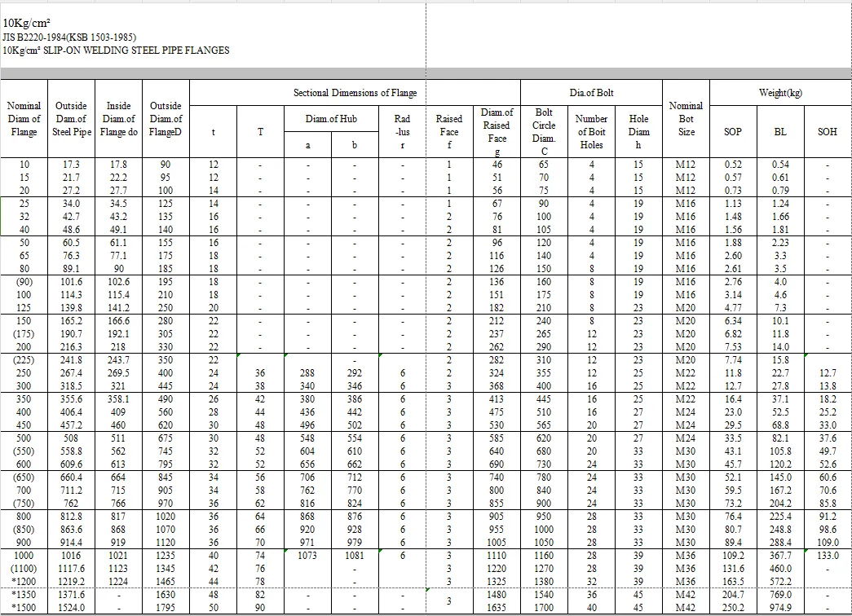Select the '34.0' steel pipe diameter cell
This screenshot has height=616, width=852.
(x=71, y=204)
